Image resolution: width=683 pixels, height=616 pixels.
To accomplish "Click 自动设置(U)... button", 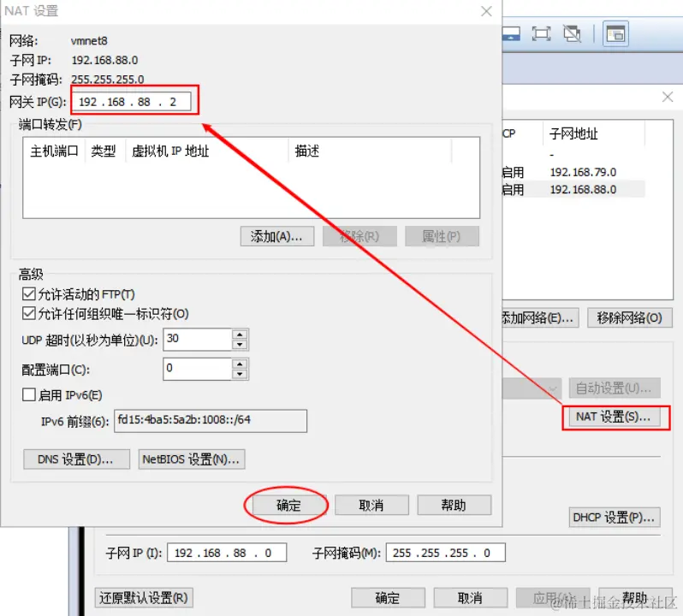I will tap(615, 388).
